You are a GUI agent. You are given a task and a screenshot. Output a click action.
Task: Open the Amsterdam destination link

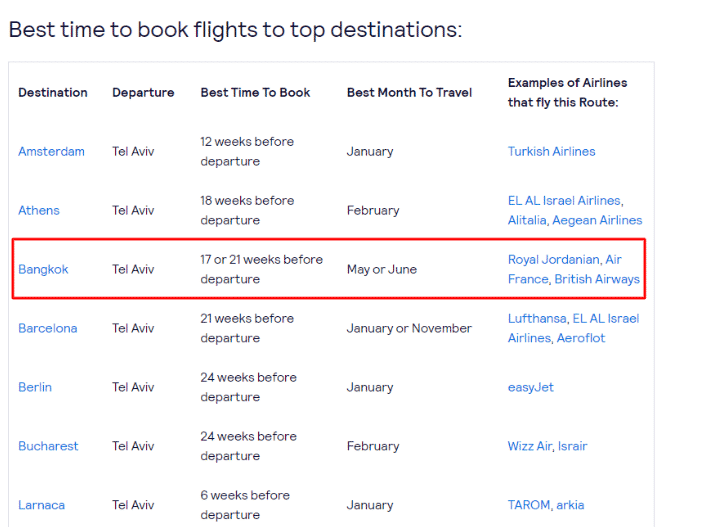tap(51, 152)
